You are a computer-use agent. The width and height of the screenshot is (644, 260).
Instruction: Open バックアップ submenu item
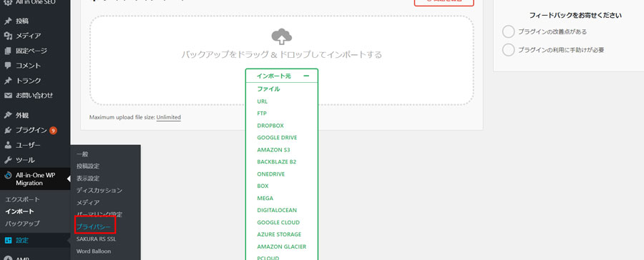23,224
